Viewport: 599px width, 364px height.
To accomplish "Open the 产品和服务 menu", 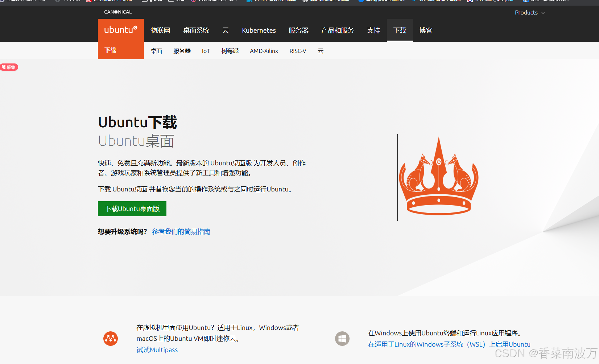I will point(337,30).
